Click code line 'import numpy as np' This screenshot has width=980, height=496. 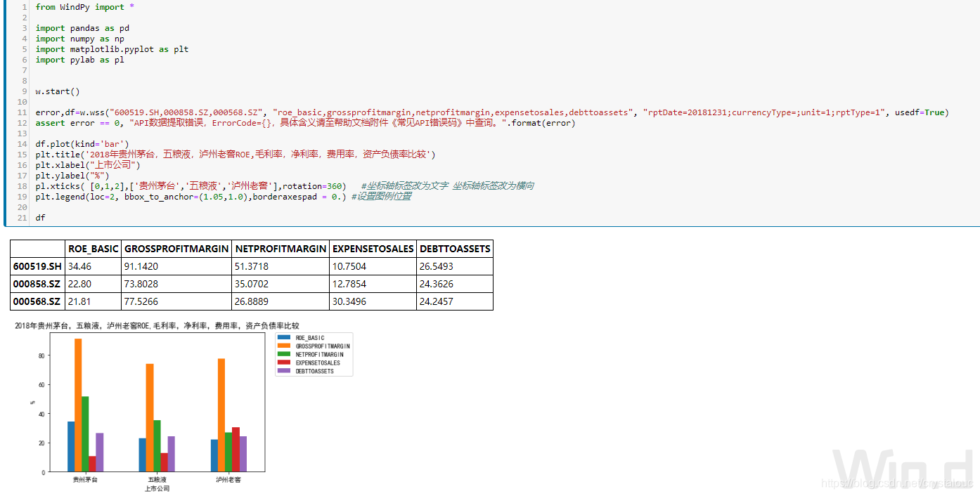[80, 39]
